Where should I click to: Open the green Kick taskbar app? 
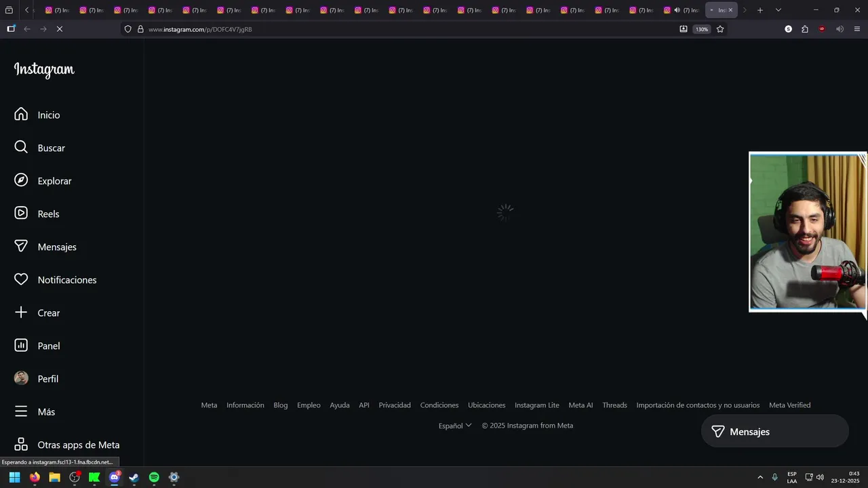click(94, 477)
